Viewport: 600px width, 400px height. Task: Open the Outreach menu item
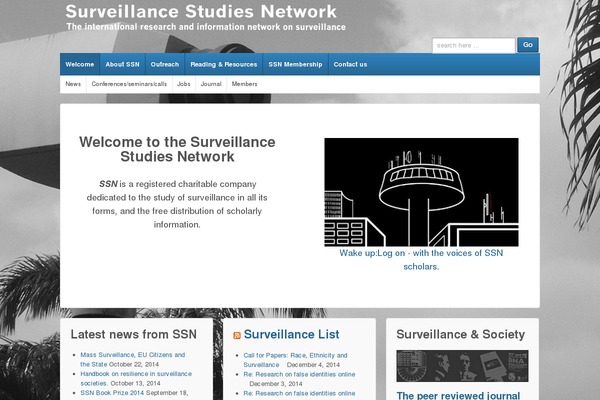tap(165, 64)
